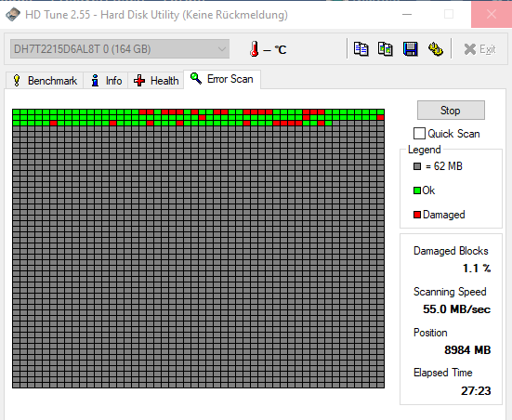512x420 pixels.
Task: Click the green Ok legend swatch
Action: click(x=417, y=190)
